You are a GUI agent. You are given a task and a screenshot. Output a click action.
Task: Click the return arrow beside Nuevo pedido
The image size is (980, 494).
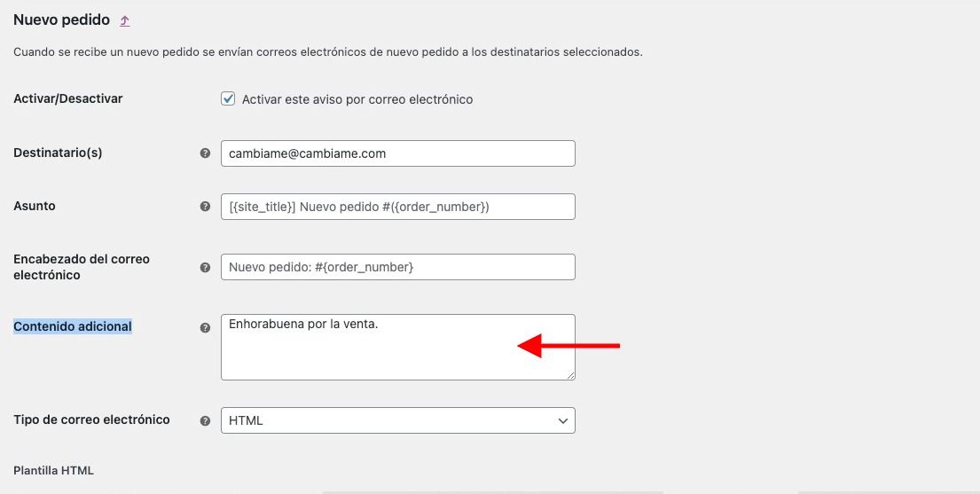(x=125, y=20)
